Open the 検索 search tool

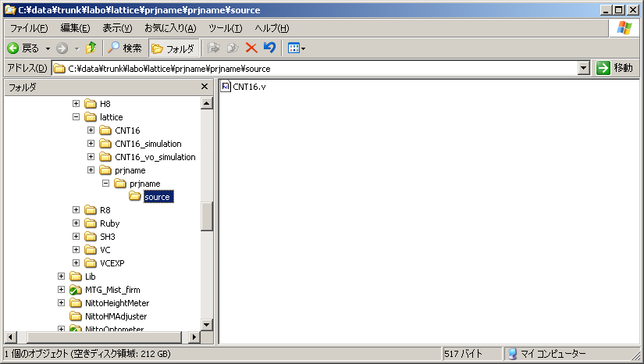tap(124, 48)
